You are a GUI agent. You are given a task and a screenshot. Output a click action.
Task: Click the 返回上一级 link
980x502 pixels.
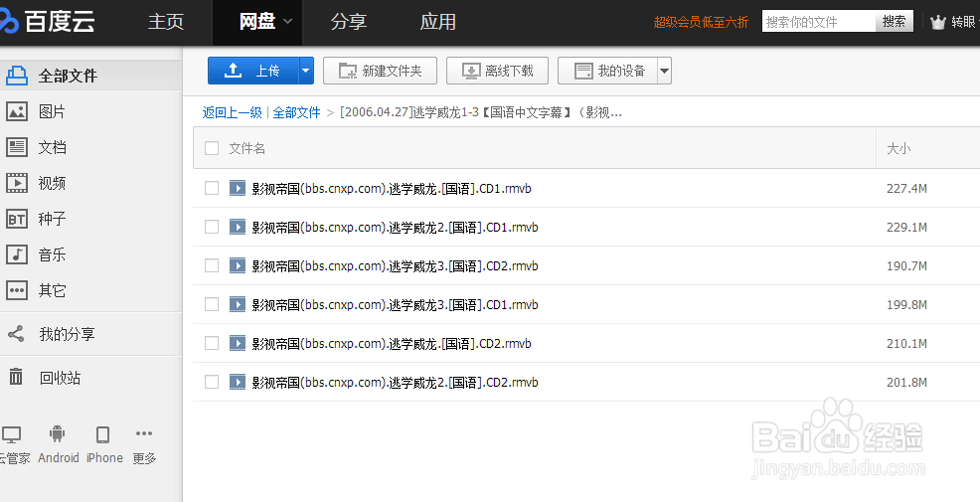tap(232, 112)
